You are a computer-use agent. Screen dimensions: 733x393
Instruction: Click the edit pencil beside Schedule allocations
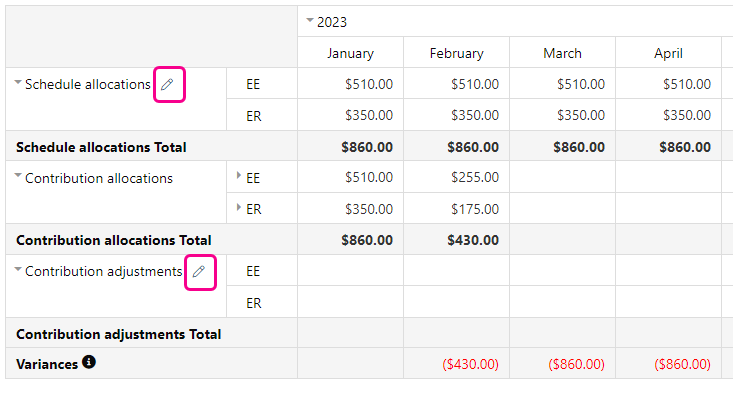point(167,84)
